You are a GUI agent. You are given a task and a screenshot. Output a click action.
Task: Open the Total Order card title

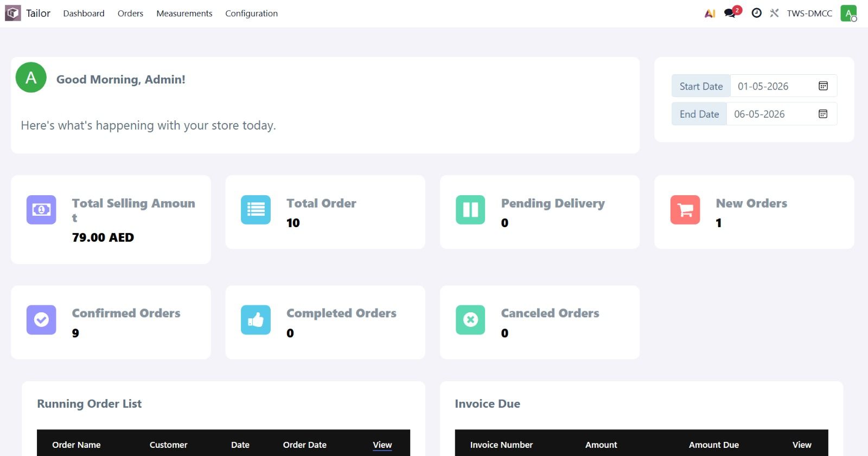321,203
